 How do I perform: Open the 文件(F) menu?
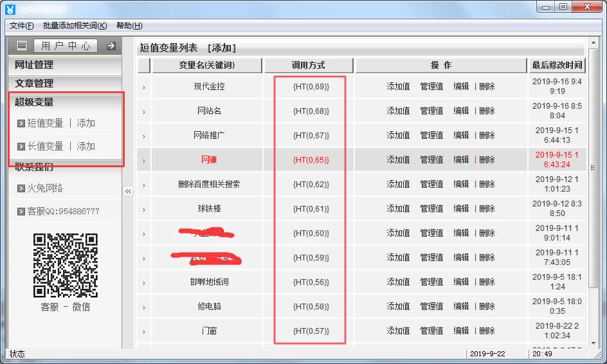coord(22,26)
